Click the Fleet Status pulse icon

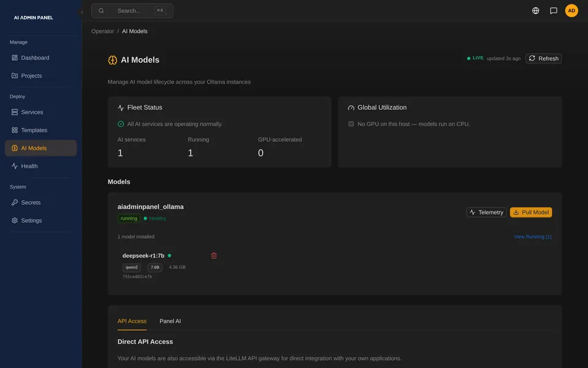click(x=121, y=108)
